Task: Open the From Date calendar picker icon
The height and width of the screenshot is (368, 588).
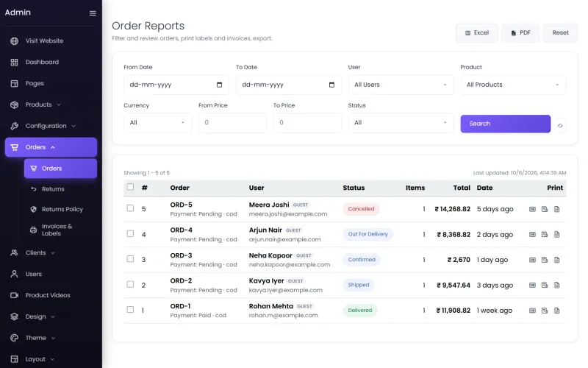Action: point(219,85)
